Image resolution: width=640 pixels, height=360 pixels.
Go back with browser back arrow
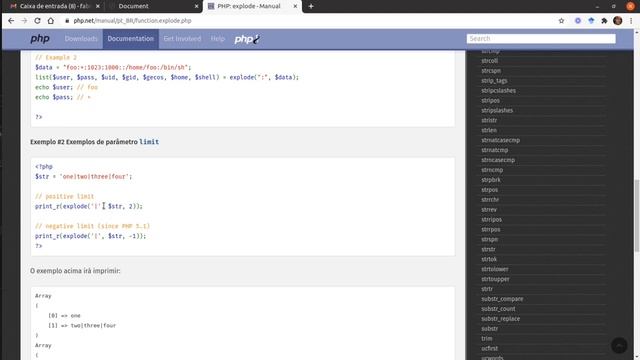point(11,21)
